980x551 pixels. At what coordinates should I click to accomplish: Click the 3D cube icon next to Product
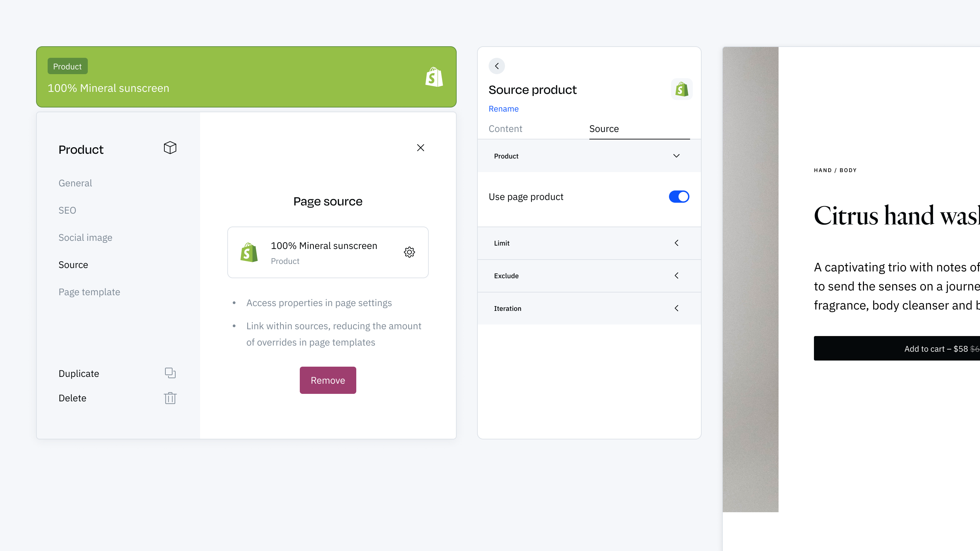169,148
